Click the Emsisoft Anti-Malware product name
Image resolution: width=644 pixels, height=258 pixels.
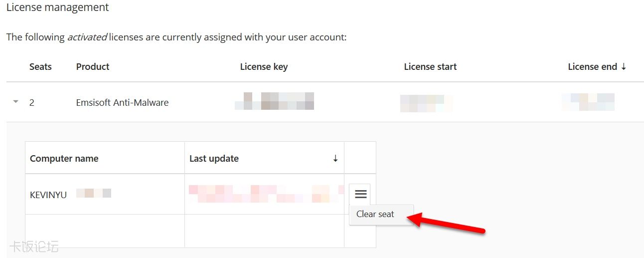click(122, 103)
